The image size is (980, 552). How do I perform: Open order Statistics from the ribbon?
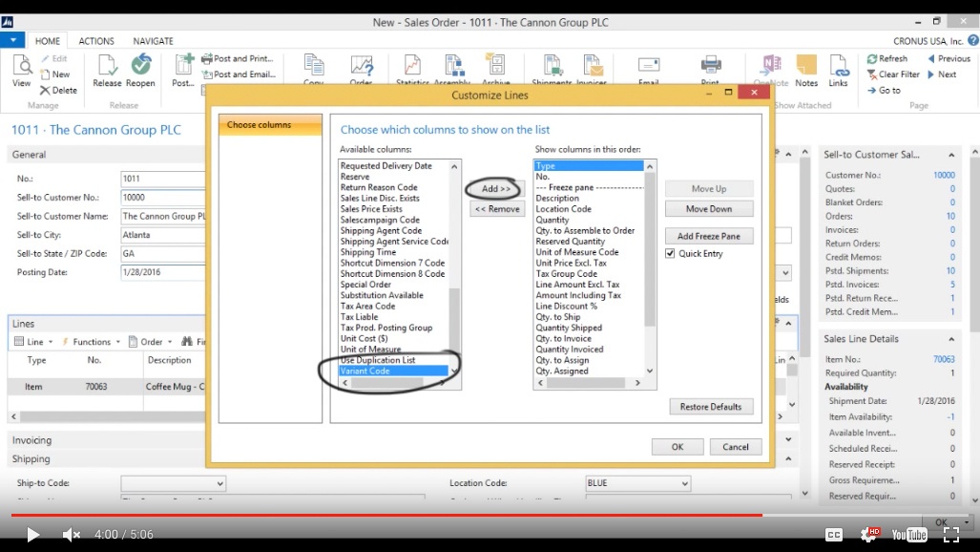[x=411, y=65]
